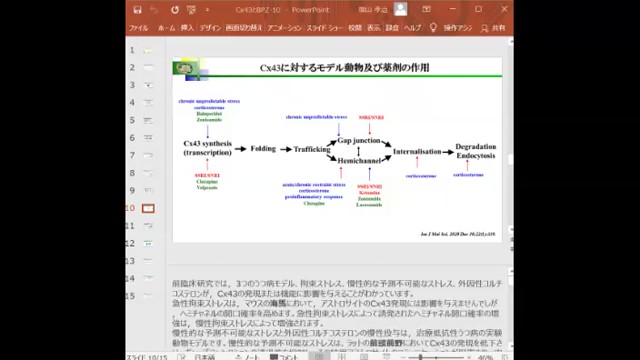Switch to Slide Sorter view in status bar

pyautogui.click(x=342, y=357)
